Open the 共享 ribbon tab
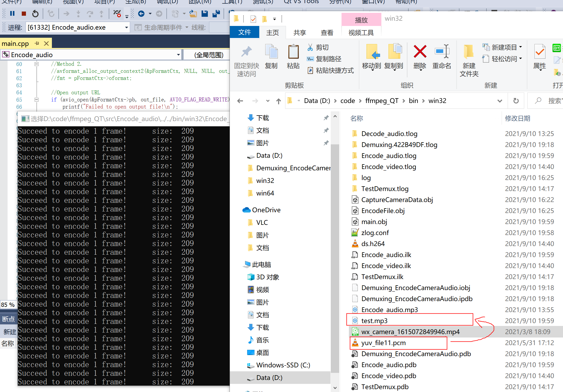The image size is (563, 392). point(300,33)
